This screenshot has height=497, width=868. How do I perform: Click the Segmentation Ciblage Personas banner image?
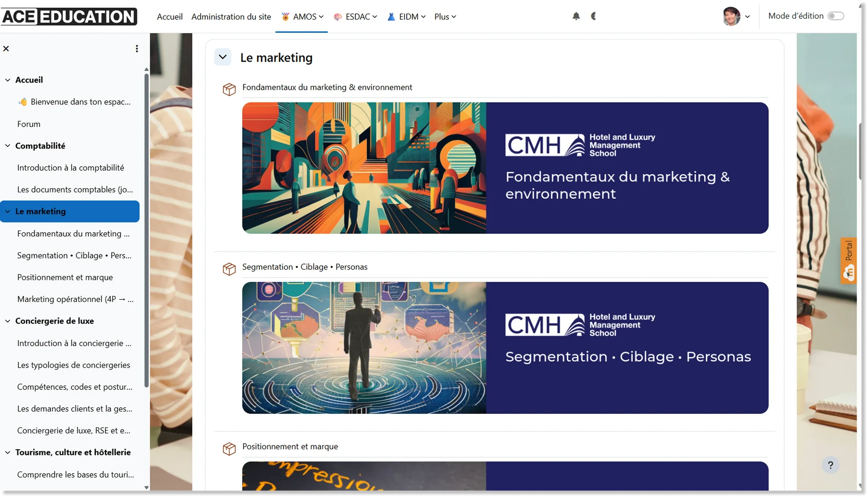click(505, 348)
